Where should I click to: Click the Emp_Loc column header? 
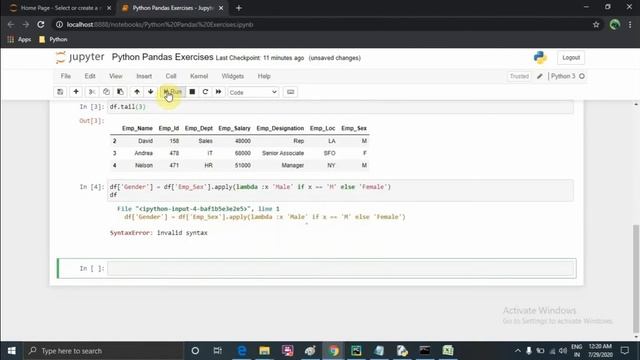(x=322, y=128)
